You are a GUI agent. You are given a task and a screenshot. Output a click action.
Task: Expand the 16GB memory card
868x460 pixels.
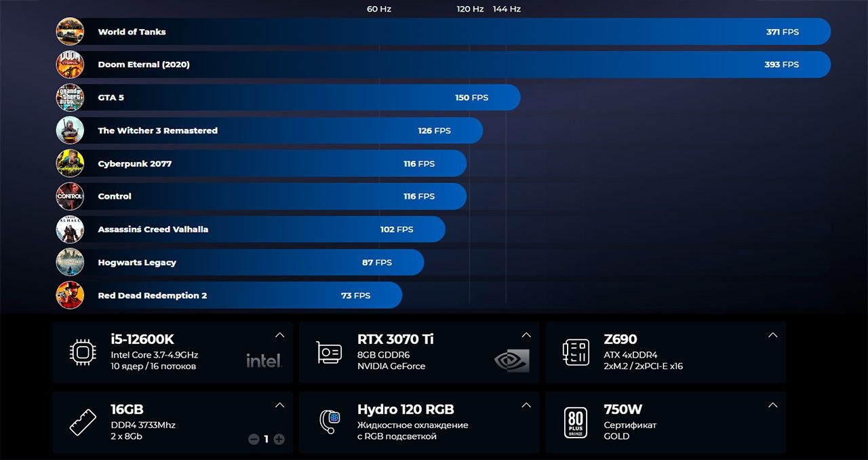tap(279, 405)
